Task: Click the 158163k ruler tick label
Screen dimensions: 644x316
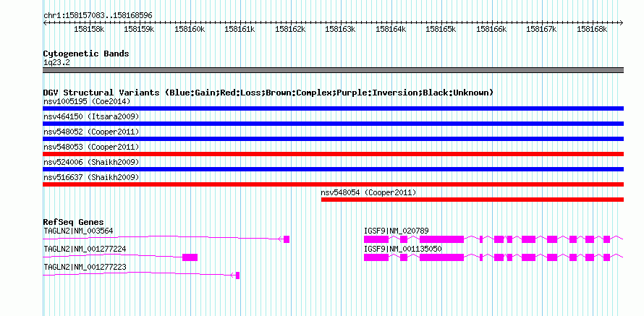Action: (x=341, y=29)
